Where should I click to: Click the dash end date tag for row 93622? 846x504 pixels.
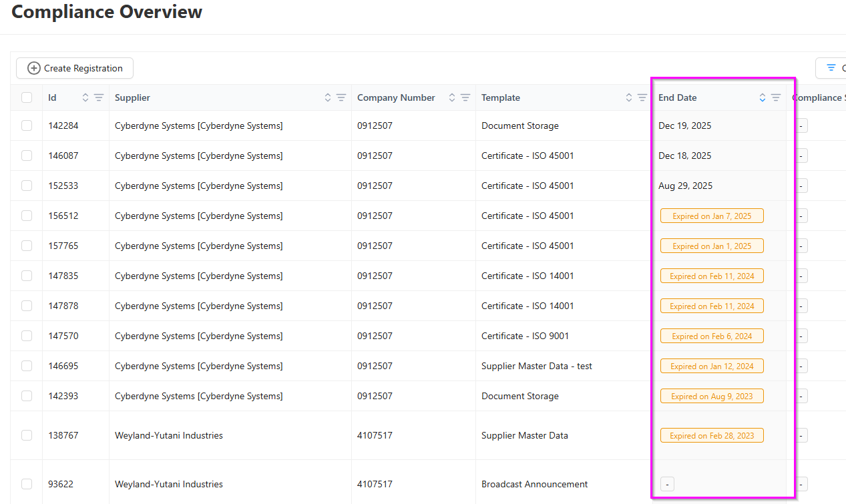click(x=667, y=484)
